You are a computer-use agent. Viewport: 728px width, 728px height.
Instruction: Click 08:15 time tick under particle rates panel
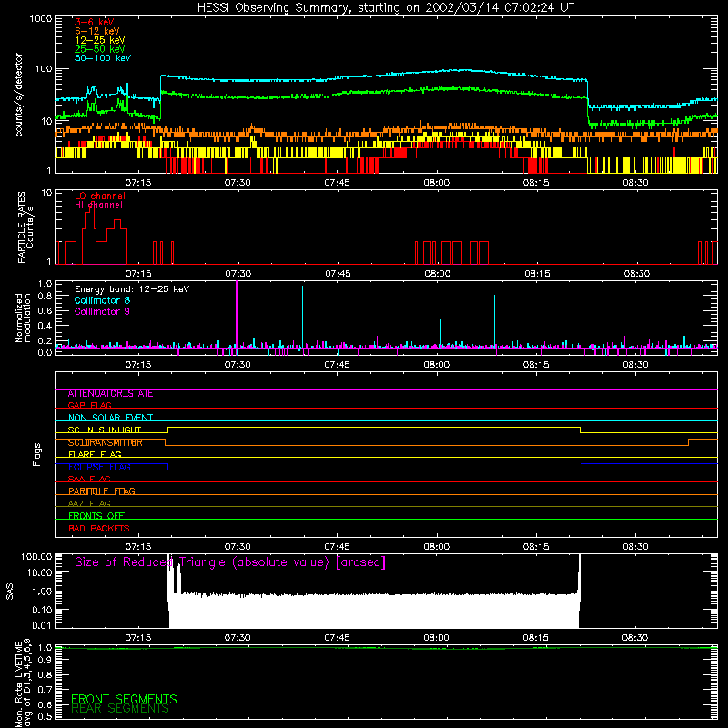click(x=537, y=274)
